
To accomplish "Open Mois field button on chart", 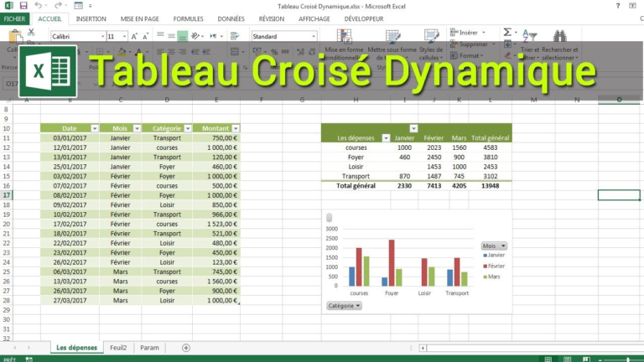I will pos(494,246).
